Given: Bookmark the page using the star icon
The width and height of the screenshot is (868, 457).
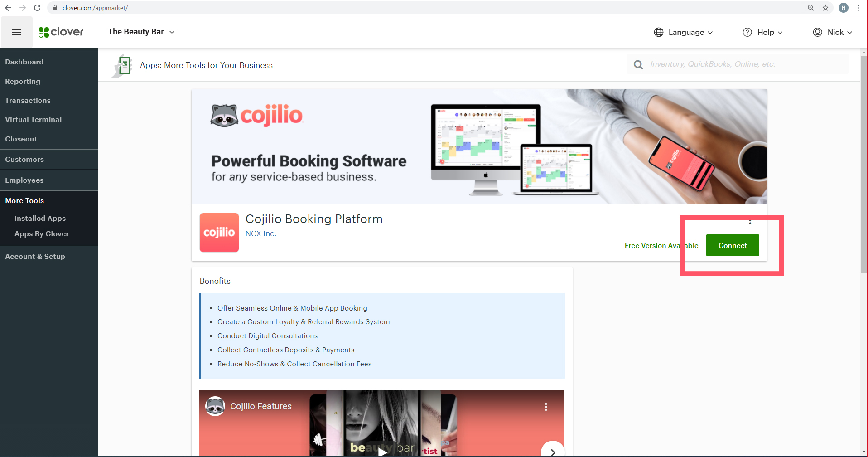Looking at the screenshot, I should (825, 8).
